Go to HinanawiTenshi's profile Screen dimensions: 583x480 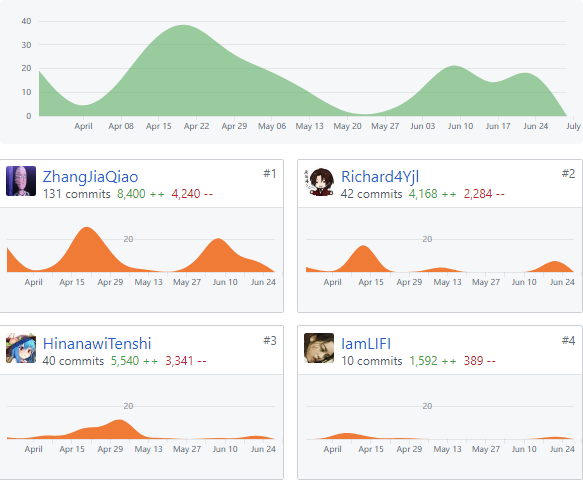[x=97, y=344]
